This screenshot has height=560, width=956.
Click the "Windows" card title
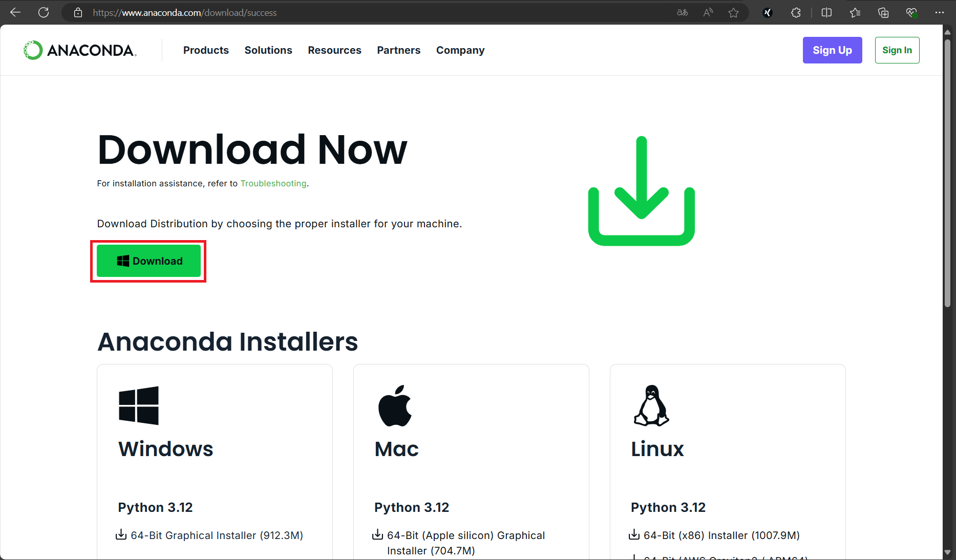tap(166, 449)
